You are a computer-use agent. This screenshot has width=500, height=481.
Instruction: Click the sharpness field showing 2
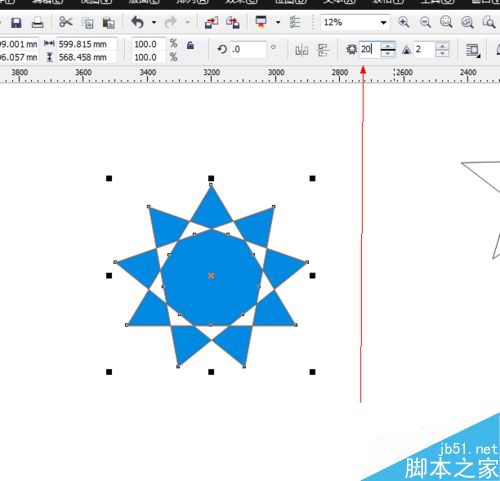tap(424, 49)
